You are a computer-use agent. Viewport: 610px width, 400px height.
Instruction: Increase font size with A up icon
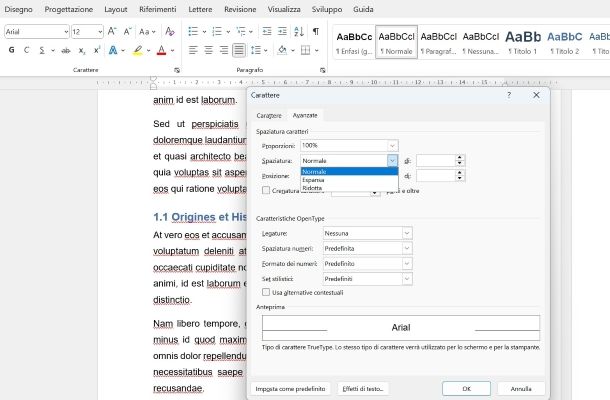pyautogui.click(x=112, y=32)
